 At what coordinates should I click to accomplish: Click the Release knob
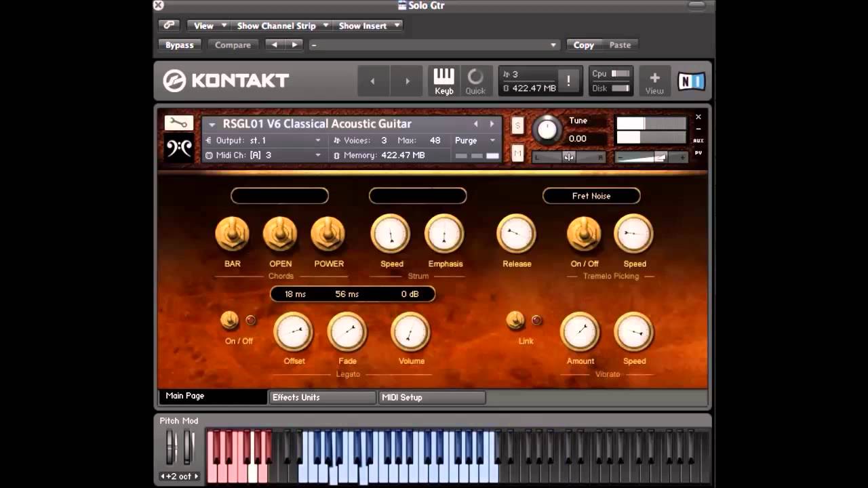pyautogui.click(x=516, y=234)
